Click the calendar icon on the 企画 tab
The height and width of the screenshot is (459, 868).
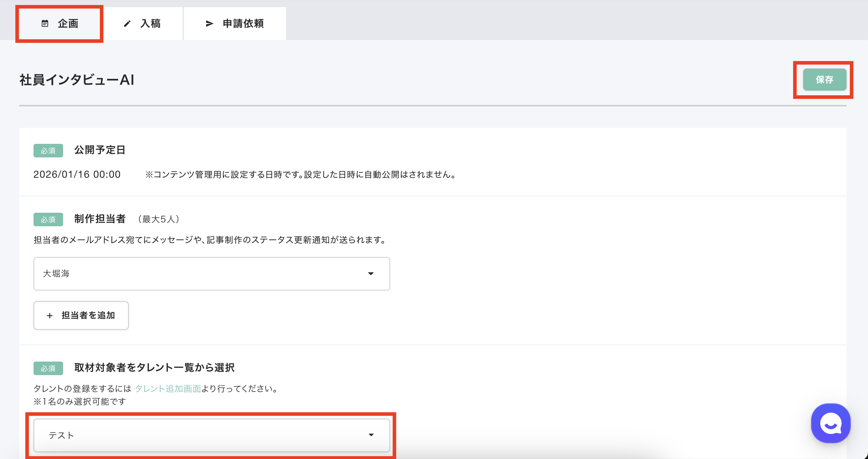tap(45, 24)
